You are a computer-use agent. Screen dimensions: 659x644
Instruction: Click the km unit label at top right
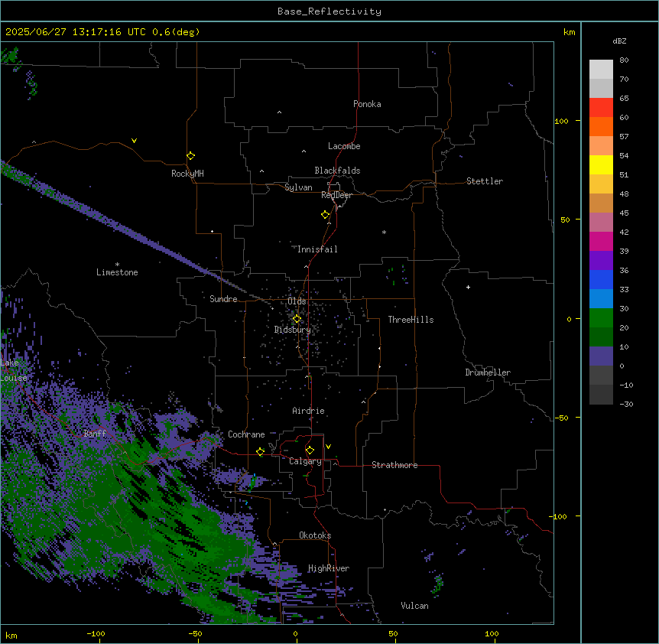(x=569, y=32)
